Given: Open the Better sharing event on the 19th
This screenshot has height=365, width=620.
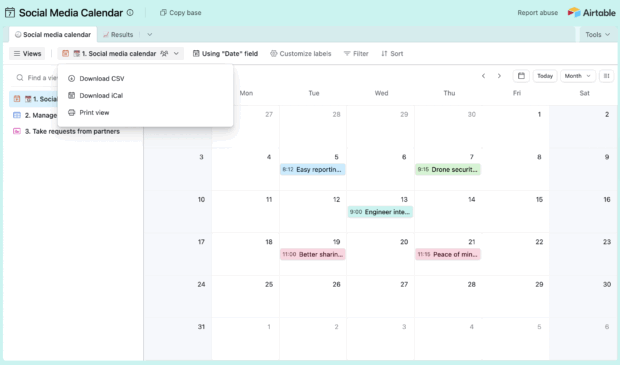Looking at the screenshot, I should (x=313, y=254).
